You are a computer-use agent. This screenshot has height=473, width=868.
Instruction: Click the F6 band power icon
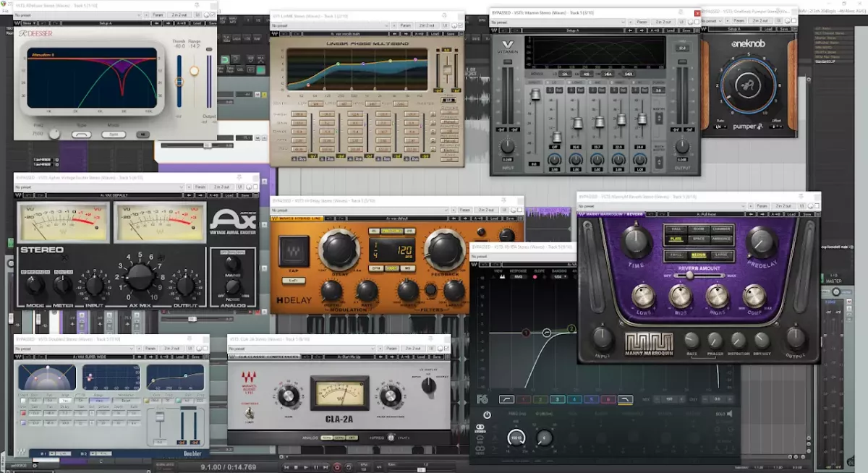(487, 415)
